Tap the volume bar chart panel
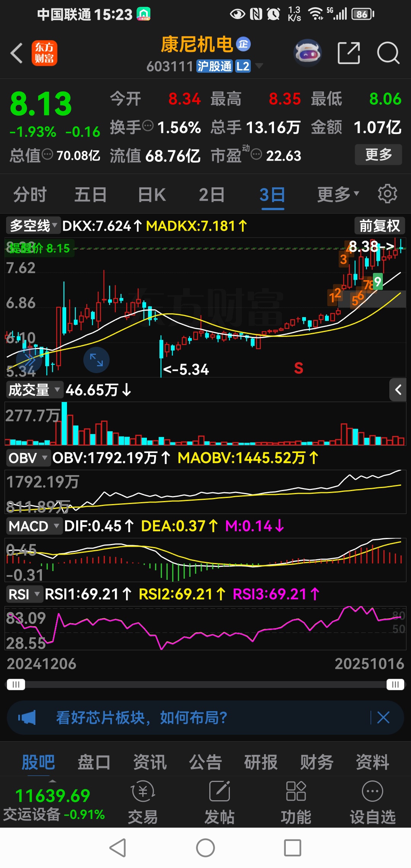The height and width of the screenshot is (868, 411). tap(205, 423)
